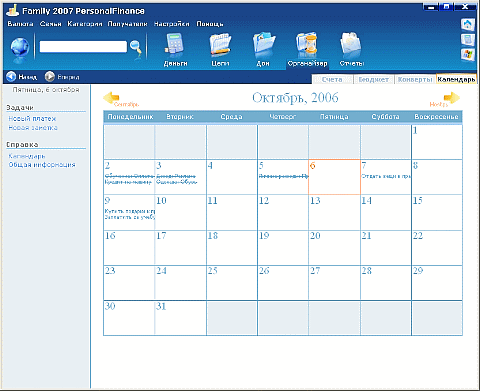Image resolution: width=480 pixels, height=391 pixels.
Task: Click the Windows flag icon on right edge
Action: click(468, 54)
